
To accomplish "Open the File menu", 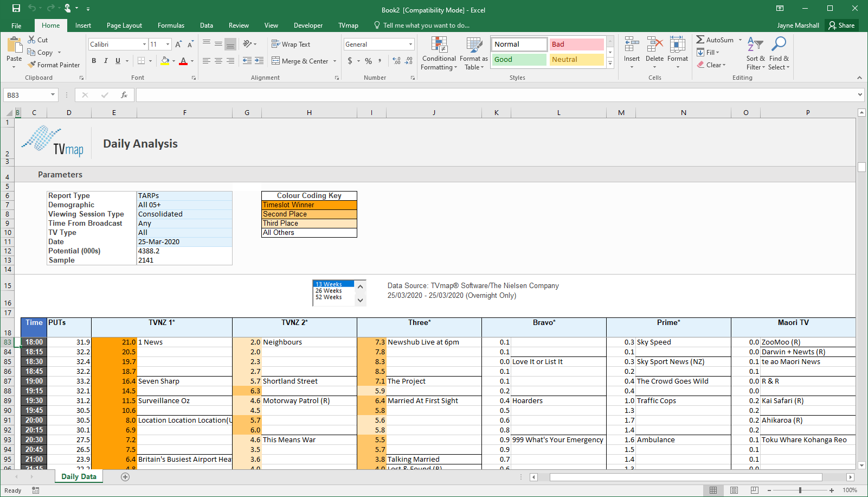I will pos(17,26).
